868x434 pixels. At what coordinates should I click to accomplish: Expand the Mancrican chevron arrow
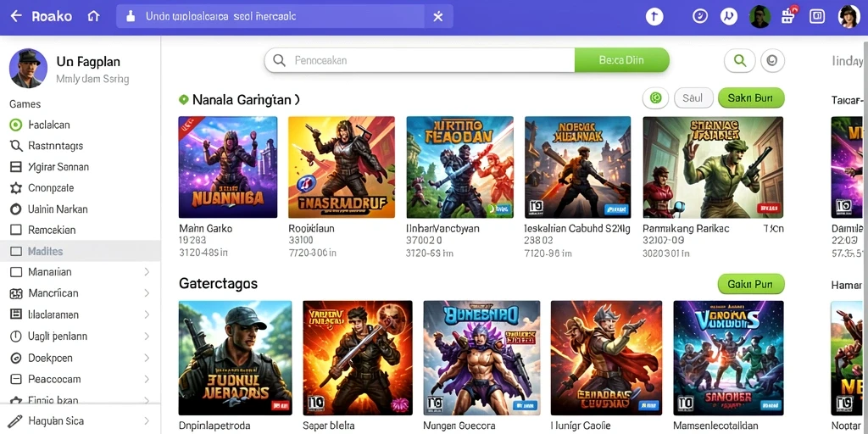pyautogui.click(x=147, y=292)
